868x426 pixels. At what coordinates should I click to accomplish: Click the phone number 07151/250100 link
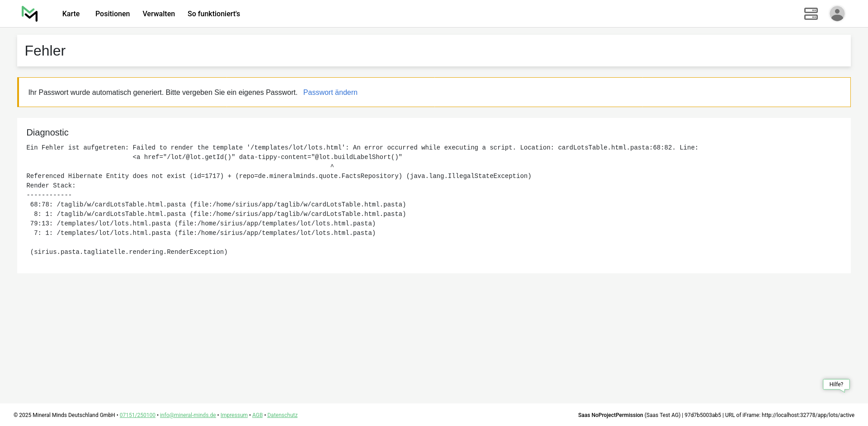(x=137, y=415)
